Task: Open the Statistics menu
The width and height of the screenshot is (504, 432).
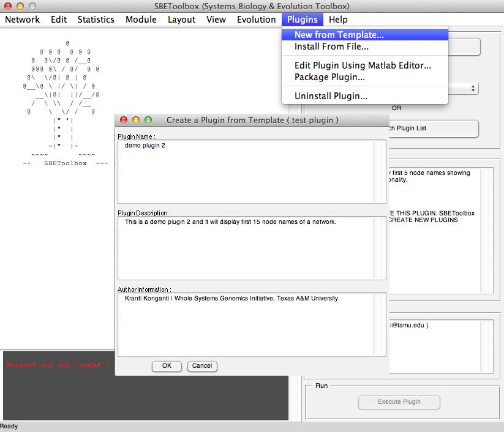Action: [96, 20]
